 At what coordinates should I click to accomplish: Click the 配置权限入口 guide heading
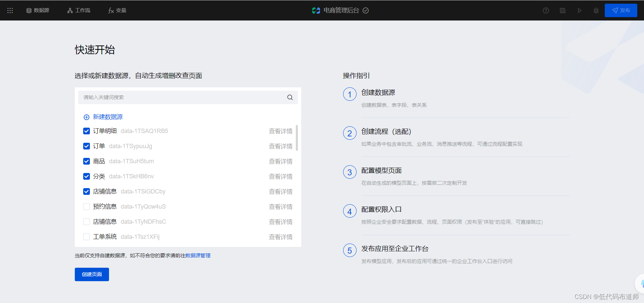click(381, 209)
